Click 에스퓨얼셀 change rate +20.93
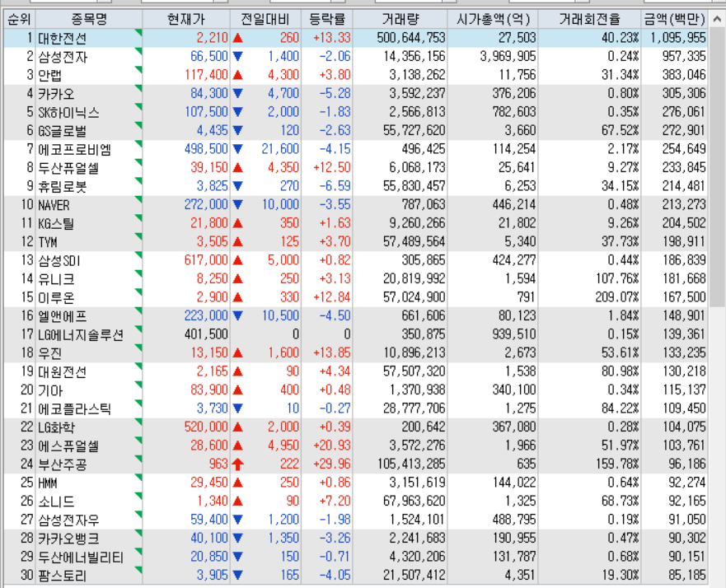 point(331,446)
